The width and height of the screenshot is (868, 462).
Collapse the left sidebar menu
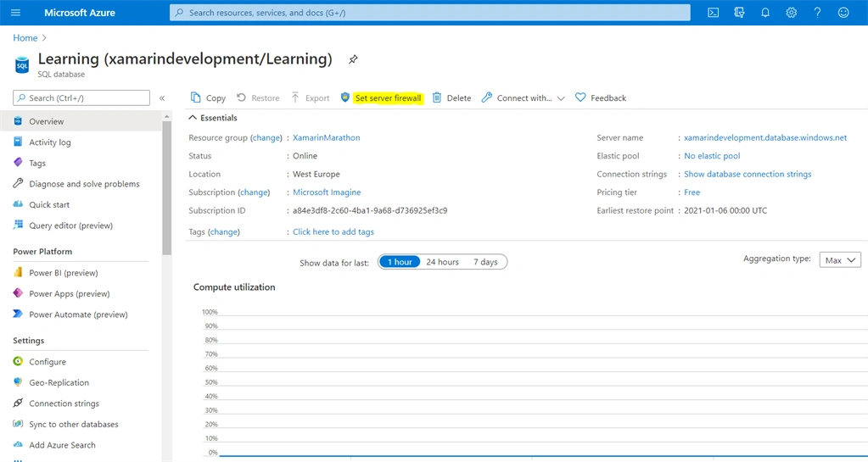pyautogui.click(x=162, y=98)
